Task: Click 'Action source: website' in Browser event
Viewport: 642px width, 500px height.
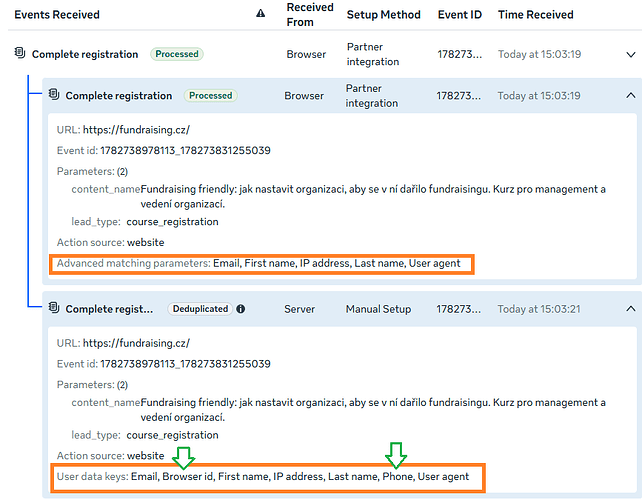Action: point(111,242)
